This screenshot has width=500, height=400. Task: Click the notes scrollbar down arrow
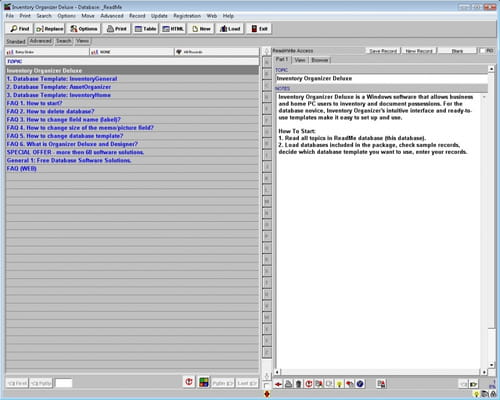click(491, 365)
